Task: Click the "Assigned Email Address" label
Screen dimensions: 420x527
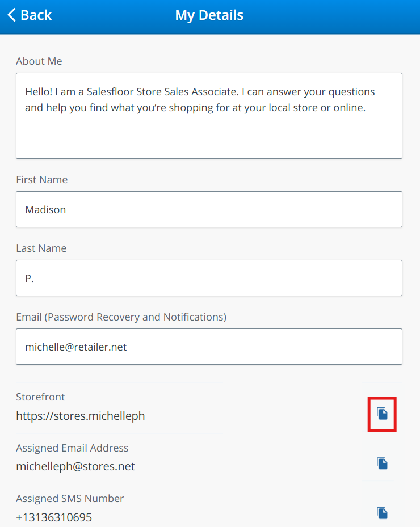Action: click(x=72, y=448)
